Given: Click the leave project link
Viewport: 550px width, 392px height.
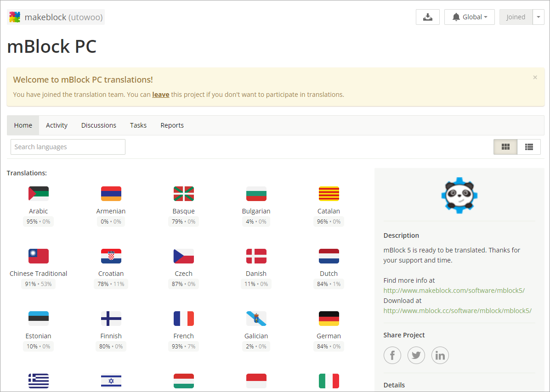Looking at the screenshot, I should tap(161, 95).
